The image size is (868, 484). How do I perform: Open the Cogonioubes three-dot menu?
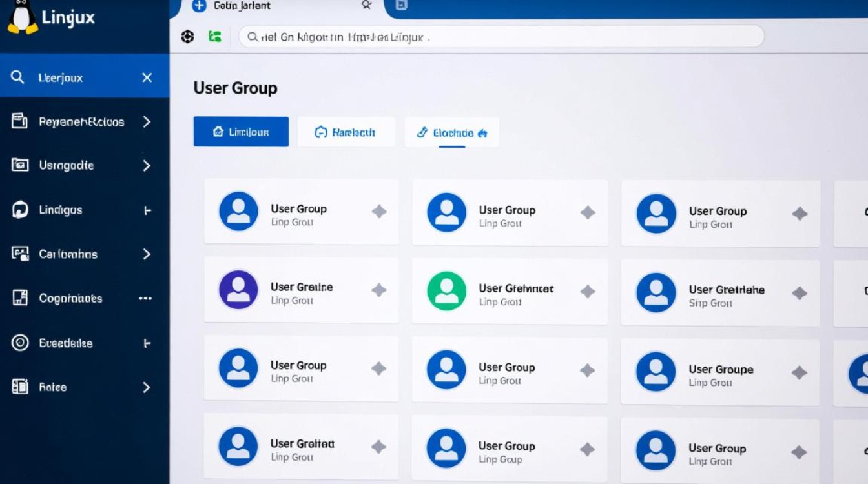pyautogui.click(x=145, y=298)
